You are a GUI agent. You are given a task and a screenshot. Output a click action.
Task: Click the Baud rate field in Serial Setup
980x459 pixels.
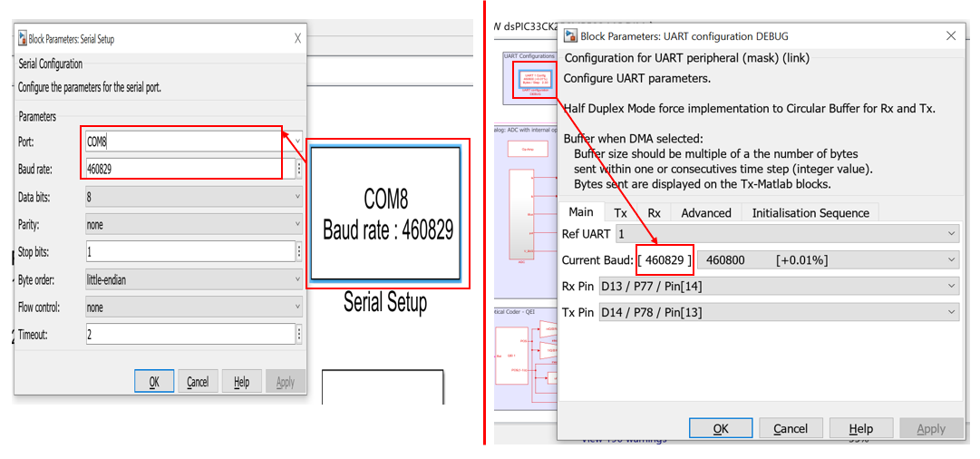tap(190, 169)
